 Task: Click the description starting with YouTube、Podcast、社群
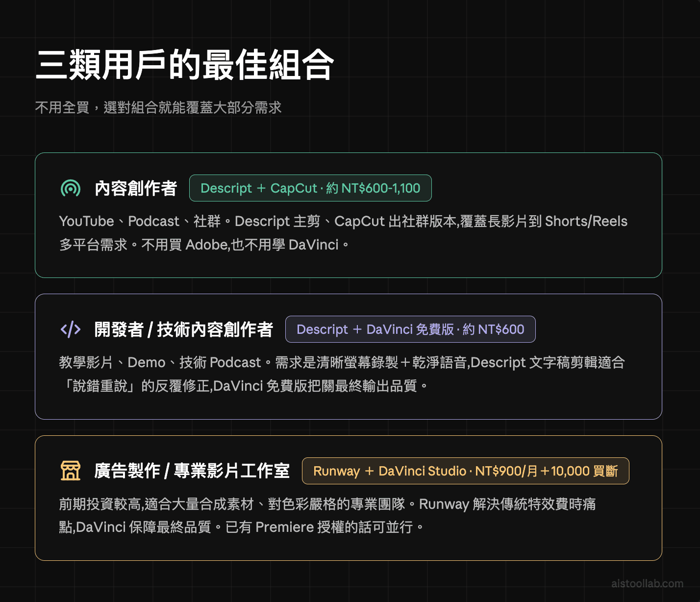(x=343, y=233)
